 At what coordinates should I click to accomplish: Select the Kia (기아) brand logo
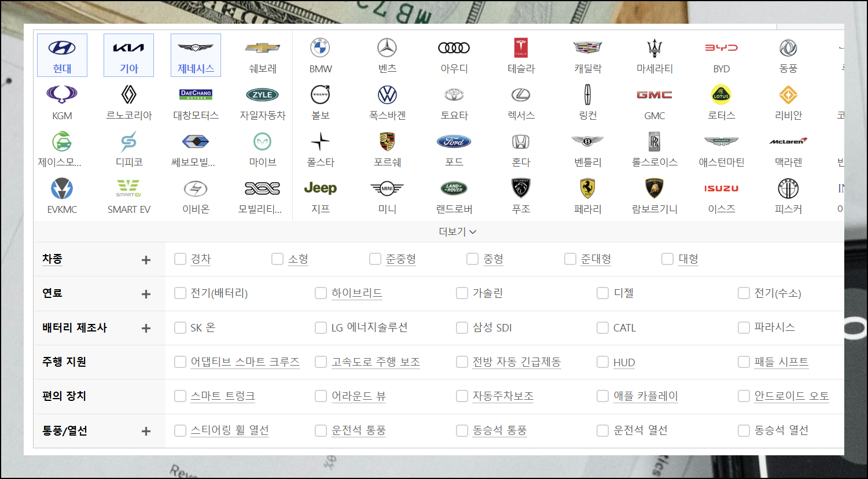[x=128, y=48]
